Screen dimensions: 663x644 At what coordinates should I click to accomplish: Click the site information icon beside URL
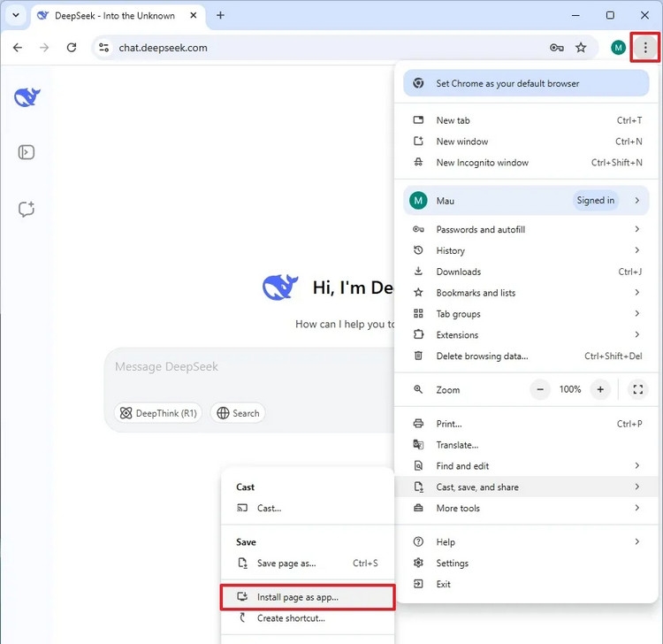[x=103, y=48]
